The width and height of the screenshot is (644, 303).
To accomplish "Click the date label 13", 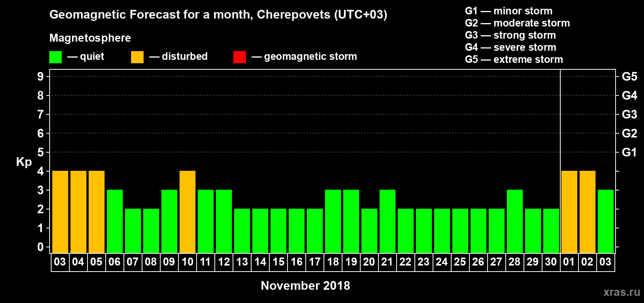I will pyautogui.click(x=242, y=262).
